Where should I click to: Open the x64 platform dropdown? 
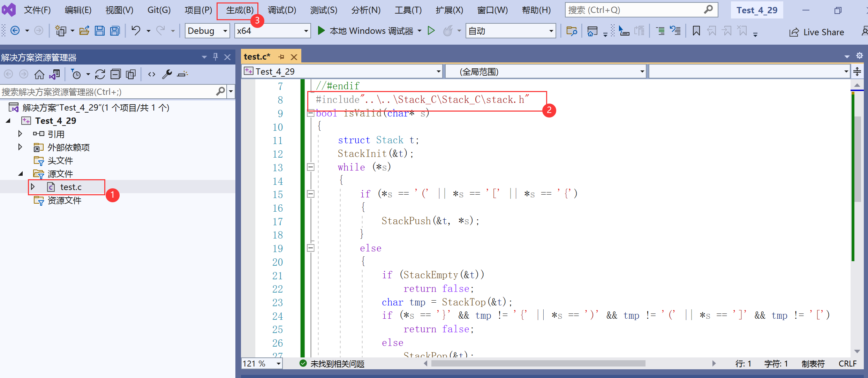pos(272,31)
